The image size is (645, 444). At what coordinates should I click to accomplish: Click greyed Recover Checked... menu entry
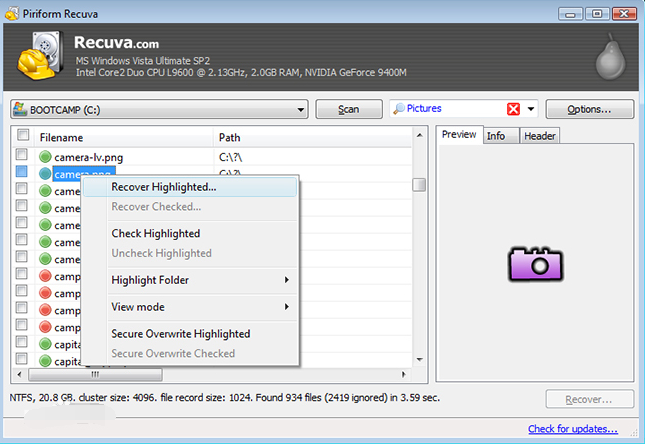pos(190,207)
